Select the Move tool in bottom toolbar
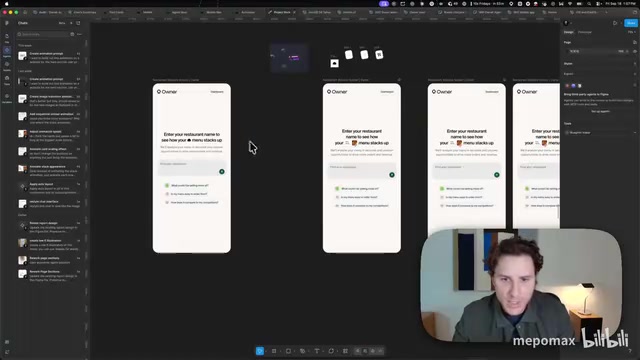Image resolution: width=640 pixels, height=360 pixels. pyautogui.click(x=260, y=351)
